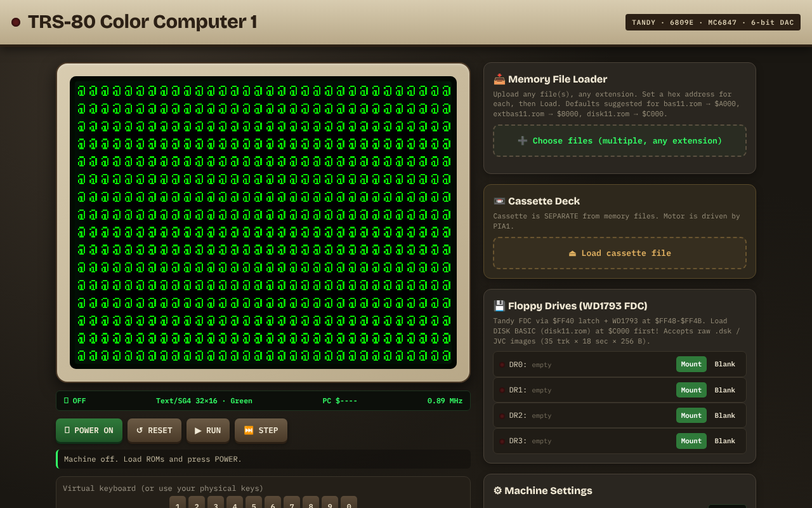The width and height of the screenshot is (812, 508).
Task: Click the plus icon in Choose files
Action: [522, 141]
